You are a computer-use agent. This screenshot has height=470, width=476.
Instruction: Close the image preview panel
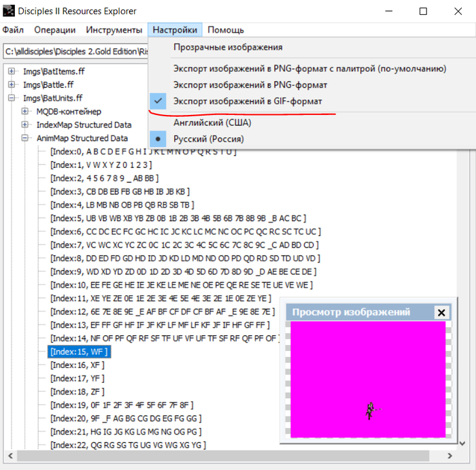[441, 313]
